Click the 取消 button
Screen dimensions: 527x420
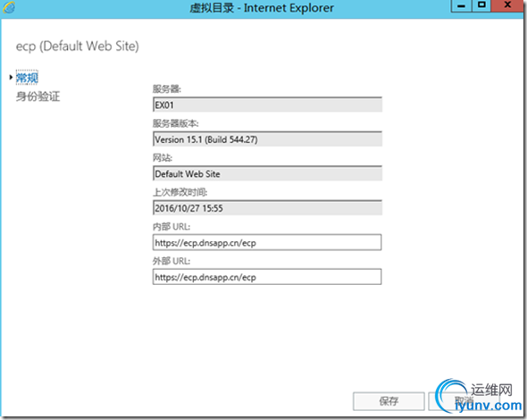(464, 401)
